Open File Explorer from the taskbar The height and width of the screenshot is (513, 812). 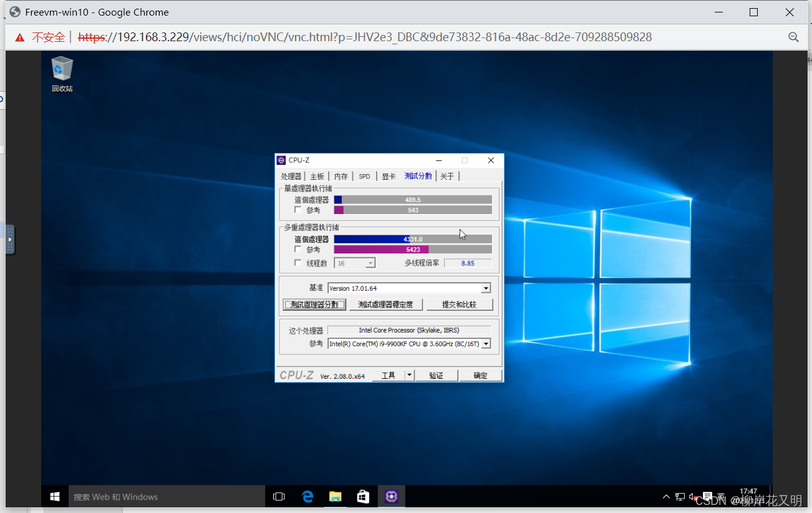click(x=336, y=497)
